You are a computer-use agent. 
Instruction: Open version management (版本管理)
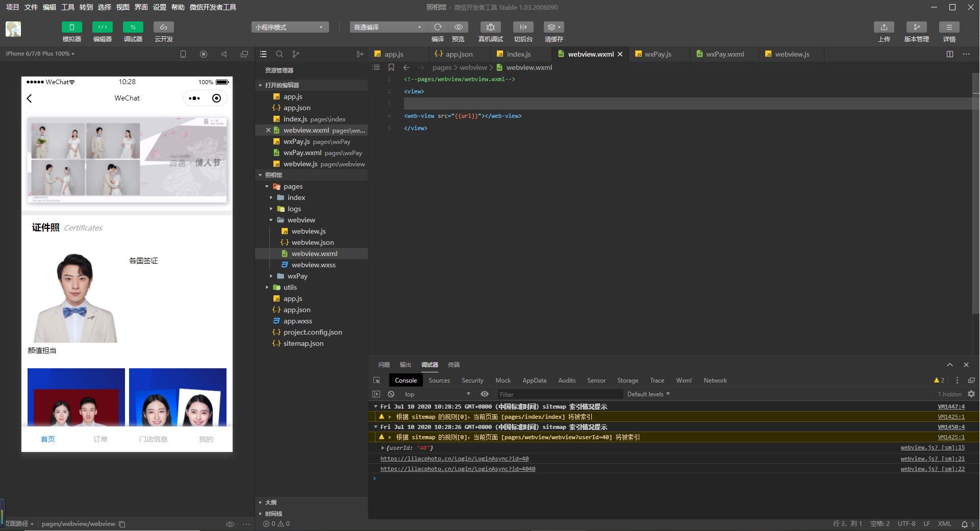[x=917, y=27]
